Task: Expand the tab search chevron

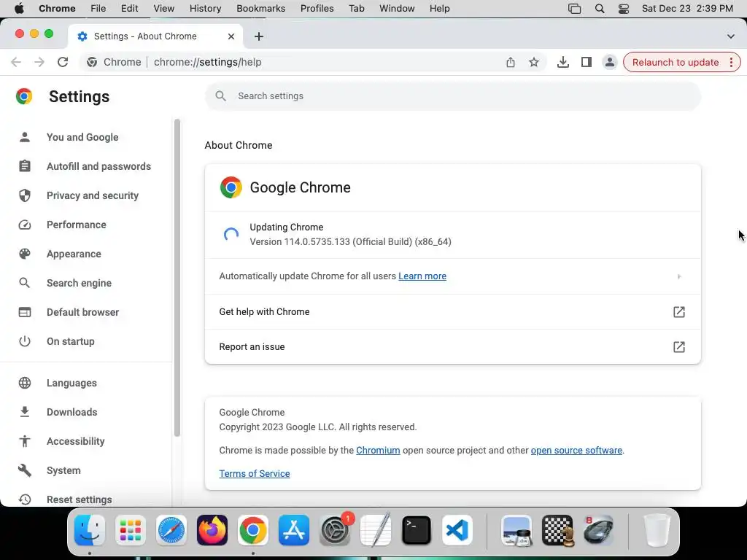Action: point(730,36)
